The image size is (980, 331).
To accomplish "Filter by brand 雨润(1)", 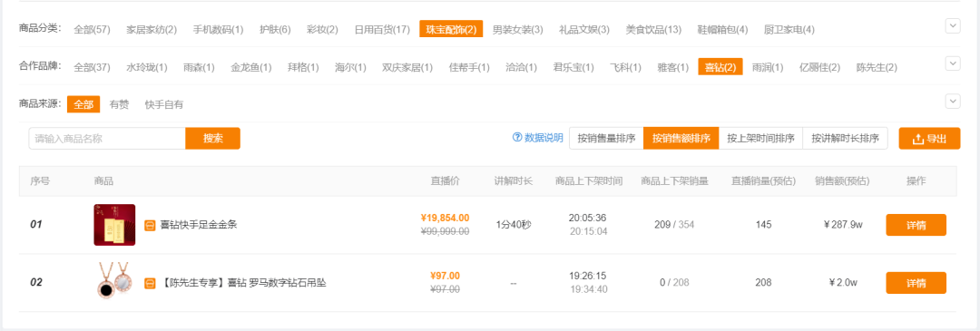I will point(769,67).
